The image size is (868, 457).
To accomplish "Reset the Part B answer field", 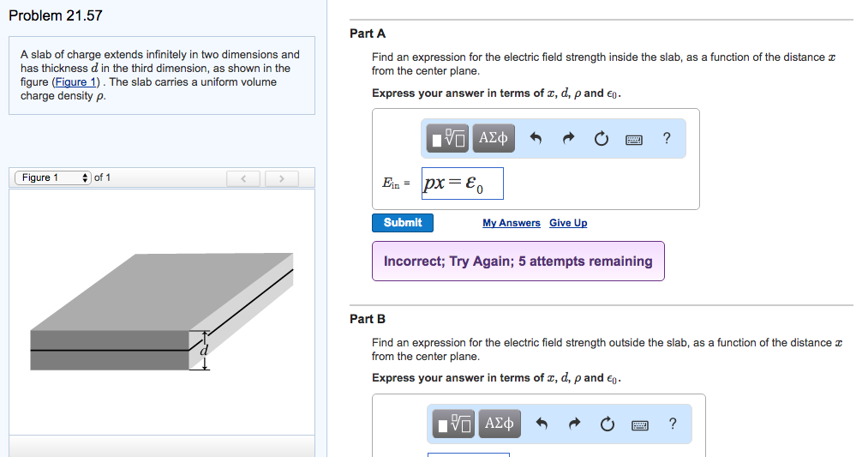I will (x=606, y=424).
